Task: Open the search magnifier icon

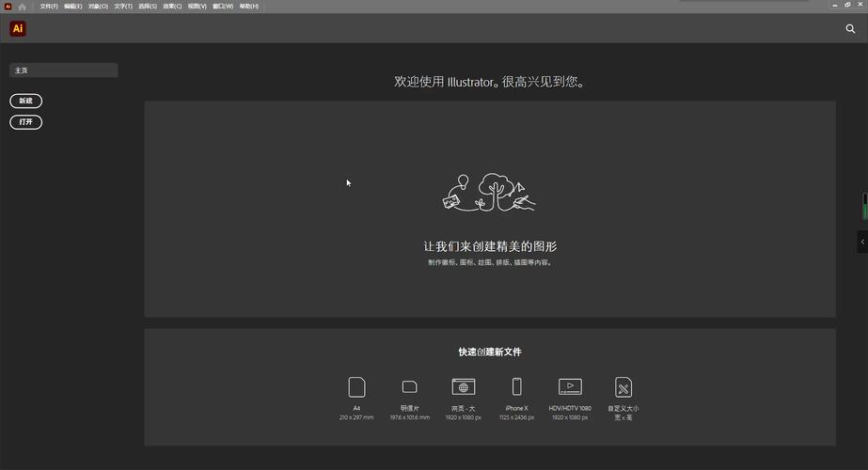Action: pyautogui.click(x=850, y=29)
